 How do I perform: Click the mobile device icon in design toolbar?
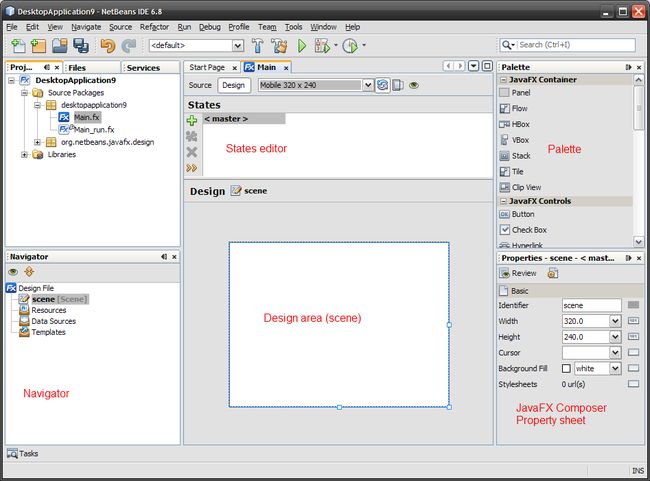coord(398,85)
